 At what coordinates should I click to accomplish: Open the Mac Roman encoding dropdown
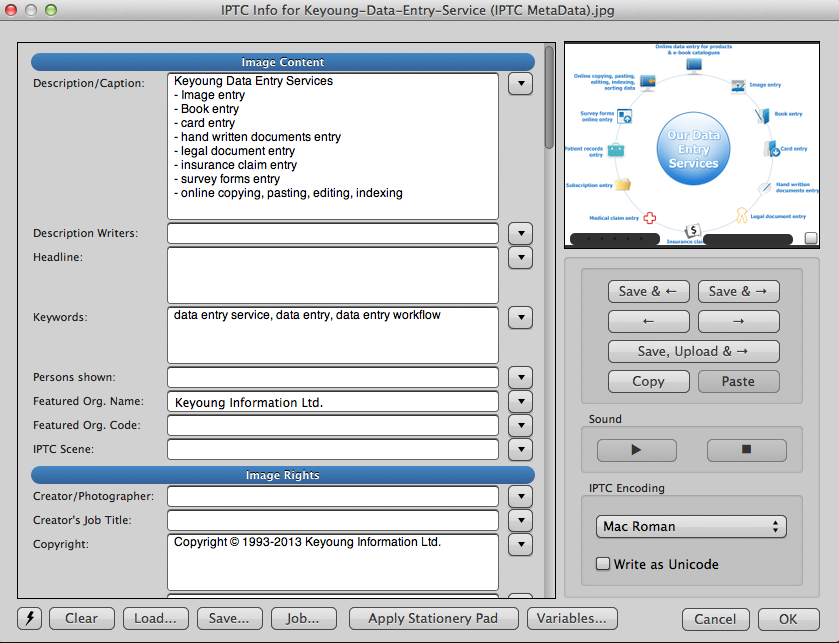click(x=693, y=526)
